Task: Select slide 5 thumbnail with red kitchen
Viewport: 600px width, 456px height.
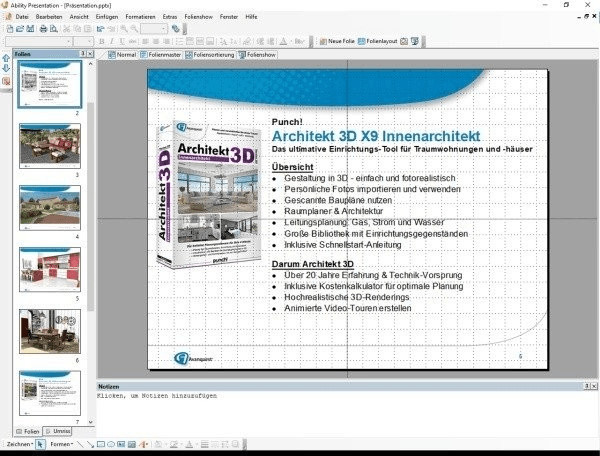Action: tap(50, 270)
